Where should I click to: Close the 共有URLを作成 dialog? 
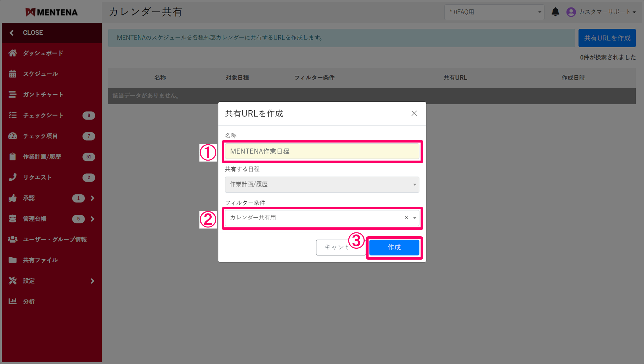coord(414,114)
